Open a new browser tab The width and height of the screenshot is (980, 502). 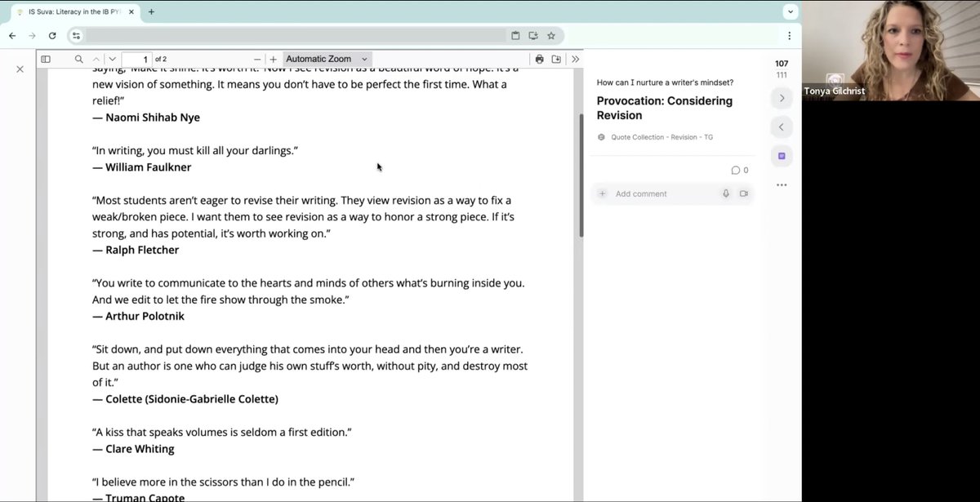(151, 12)
